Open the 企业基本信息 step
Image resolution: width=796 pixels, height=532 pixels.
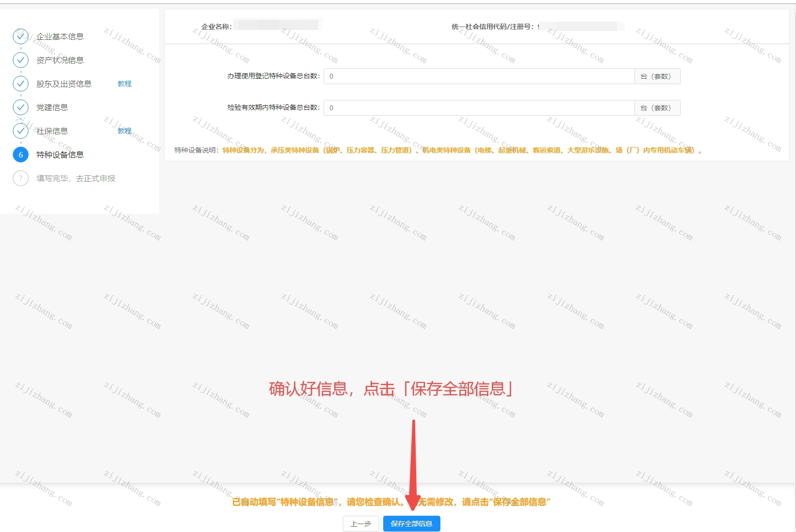pos(60,36)
